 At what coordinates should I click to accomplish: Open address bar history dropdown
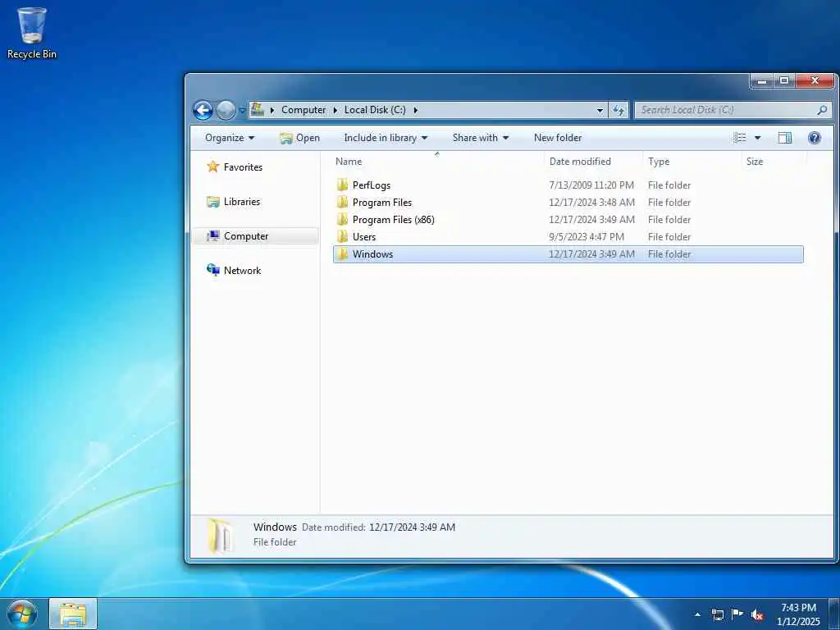pos(600,111)
